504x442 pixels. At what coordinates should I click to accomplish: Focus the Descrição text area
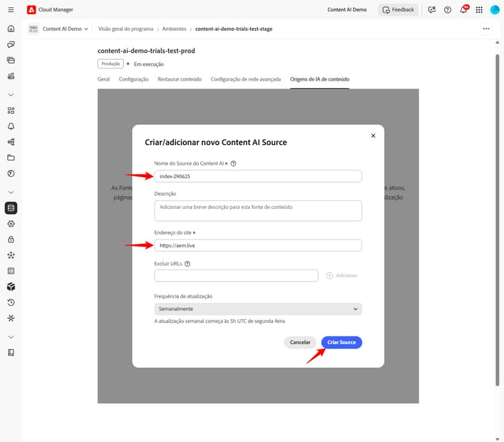point(258,211)
